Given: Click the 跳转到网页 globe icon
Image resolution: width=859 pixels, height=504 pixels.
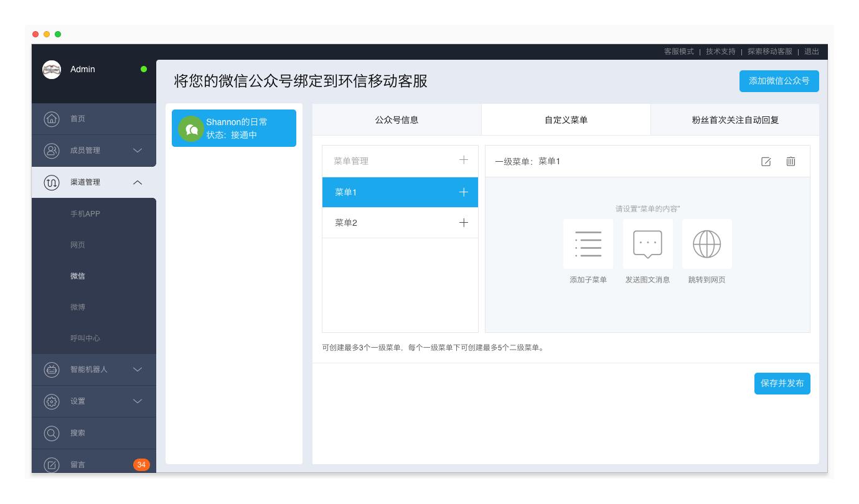Looking at the screenshot, I should coord(706,243).
